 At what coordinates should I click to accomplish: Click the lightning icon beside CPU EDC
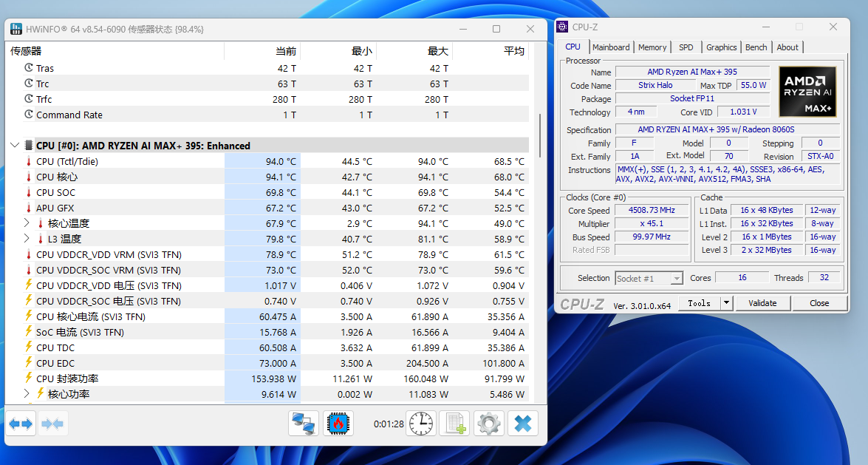click(29, 362)
